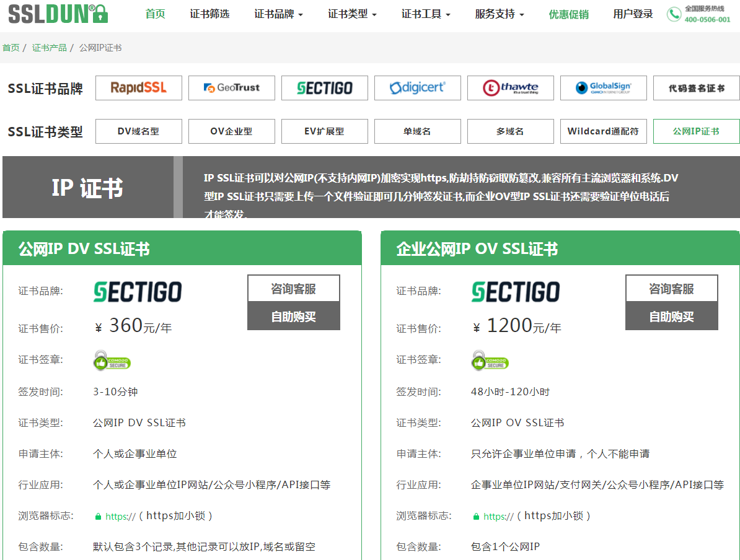Click the green lock icon in the DV card
740x560 pixels.
[98, 517]
